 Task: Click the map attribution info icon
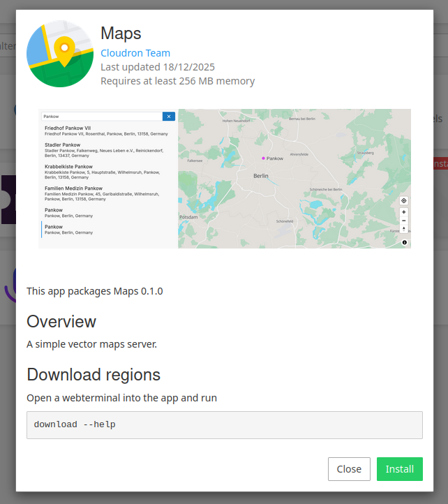[x=404, y=242]
